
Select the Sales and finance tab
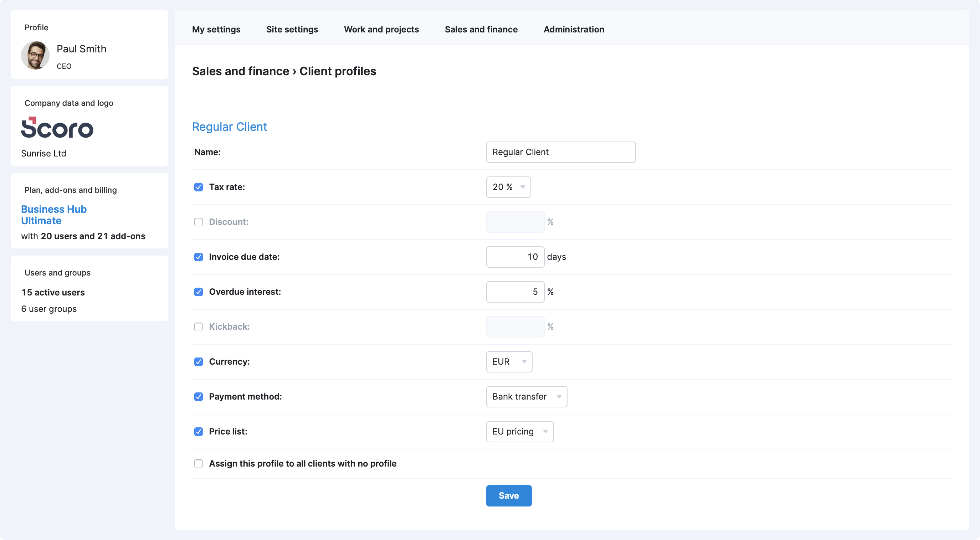[x=481, y=29]
